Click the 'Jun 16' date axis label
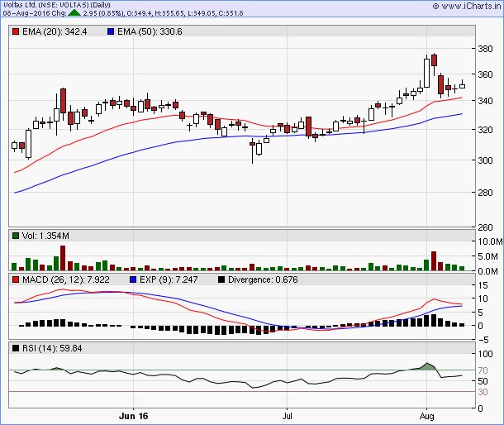504x425 pixels. click(133, 416)
